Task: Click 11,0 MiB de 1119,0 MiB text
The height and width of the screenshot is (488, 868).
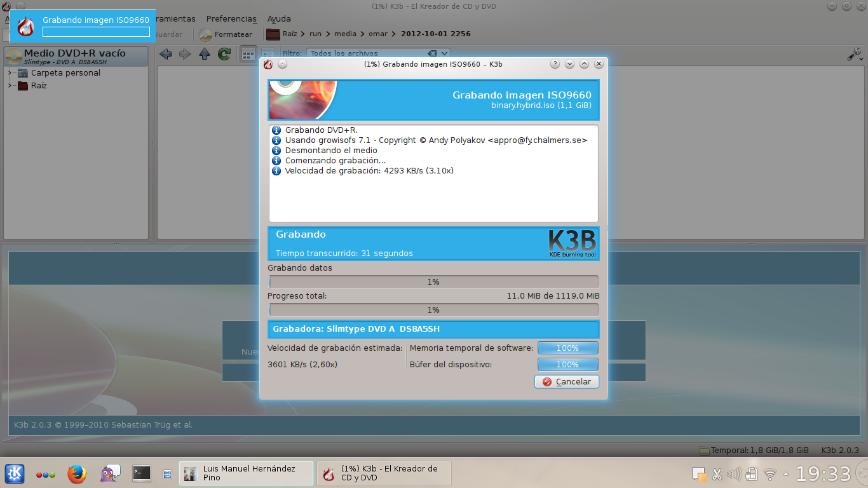Action: [553, 296]
